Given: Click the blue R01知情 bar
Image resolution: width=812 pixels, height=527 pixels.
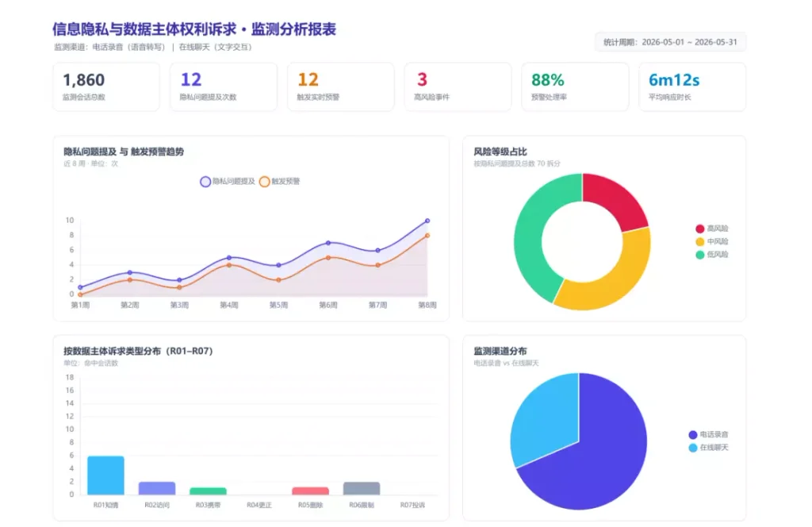Looking at the screenshot, I should tap(105, 475).
